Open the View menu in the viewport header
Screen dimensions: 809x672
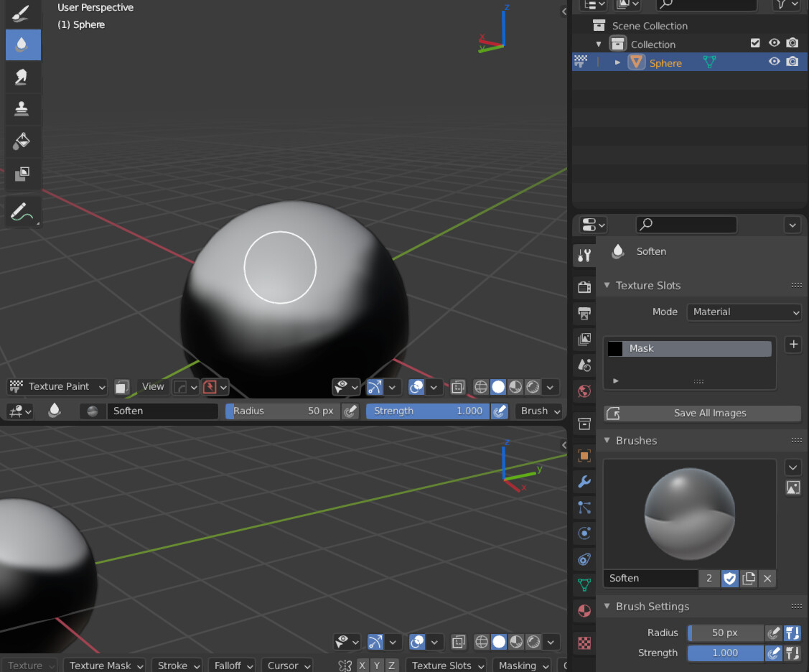[153, 386]
